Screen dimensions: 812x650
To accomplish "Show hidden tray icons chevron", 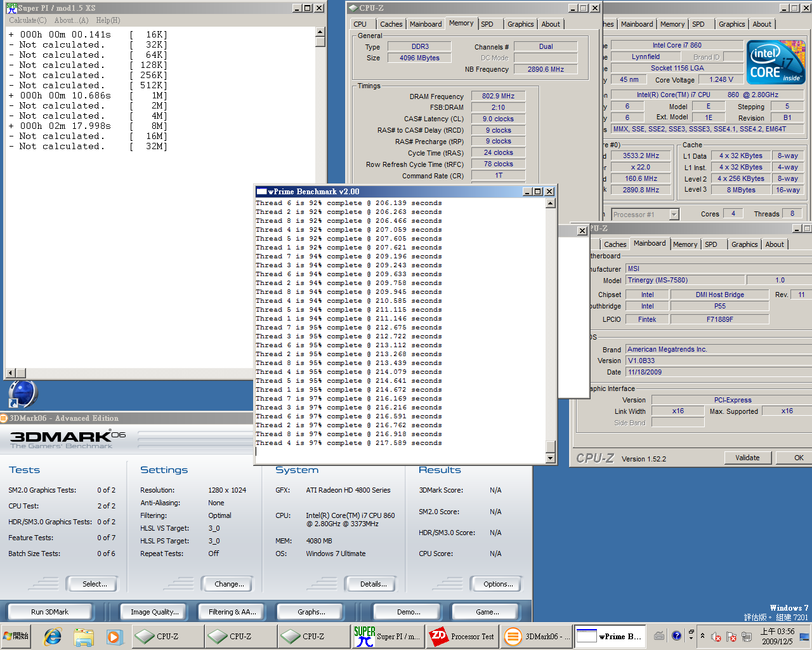I will pyautogui.click(x=702, y=636).
